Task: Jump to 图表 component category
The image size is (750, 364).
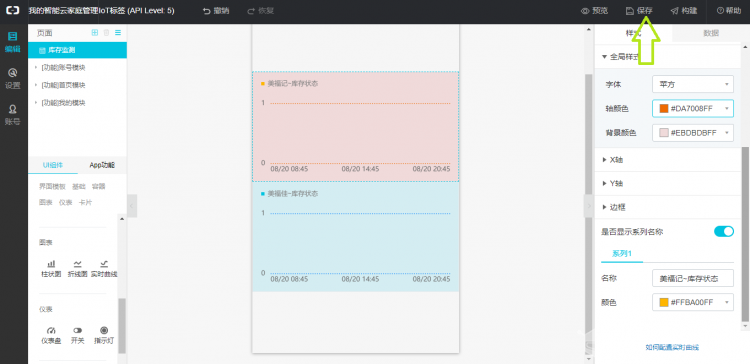Action: pos(46,202)
